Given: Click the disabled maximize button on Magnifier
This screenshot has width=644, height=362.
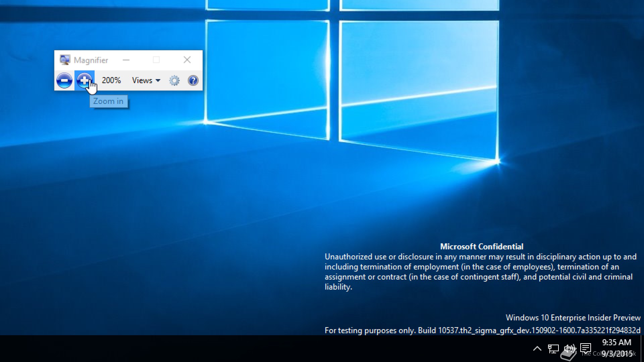Looking at the screenshot, I should tap(156, 60).
